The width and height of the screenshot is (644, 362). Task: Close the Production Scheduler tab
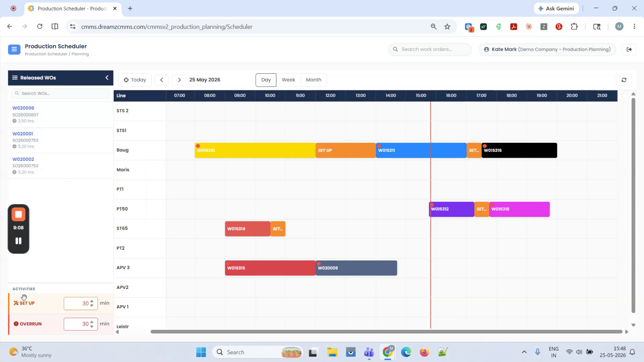coord(115,9)
